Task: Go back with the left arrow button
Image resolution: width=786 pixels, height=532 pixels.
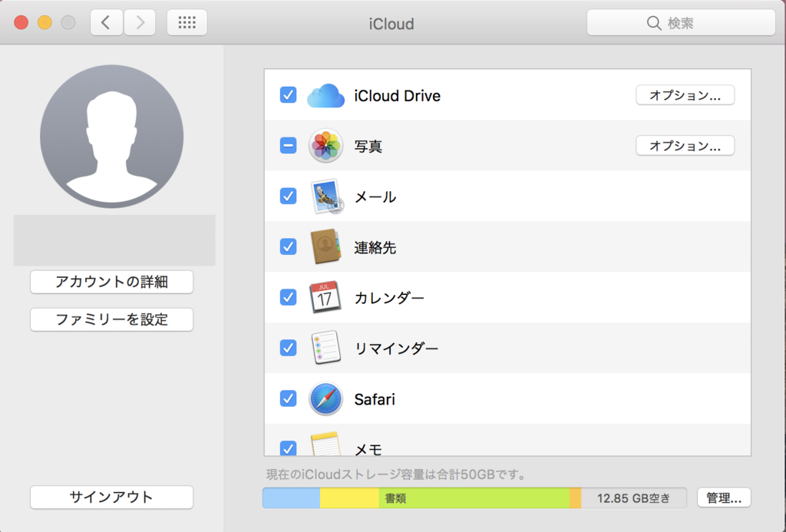Action: coord(106,22)
